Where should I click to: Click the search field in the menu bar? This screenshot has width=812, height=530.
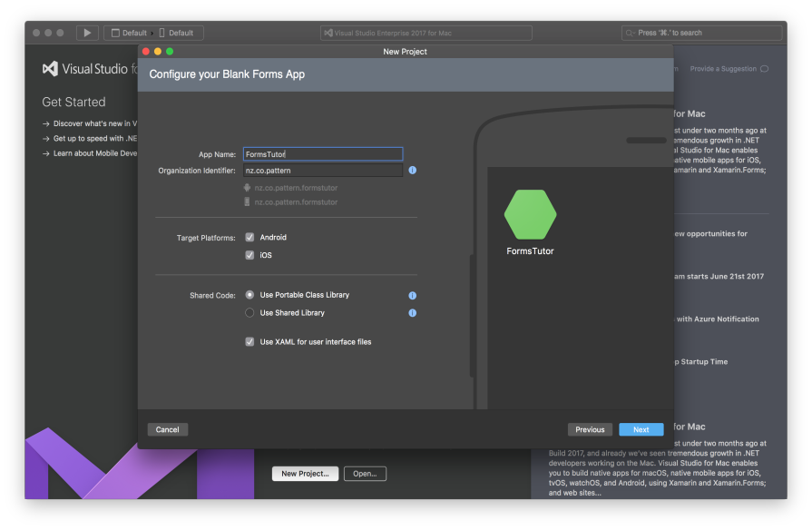coord(701,32)
